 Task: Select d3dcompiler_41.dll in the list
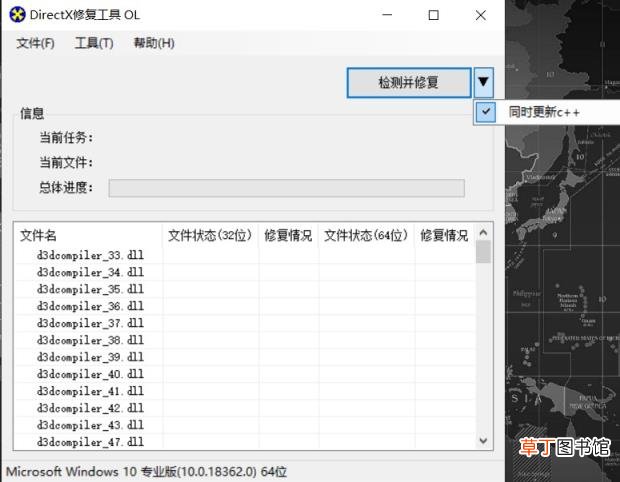pos(90,391)
